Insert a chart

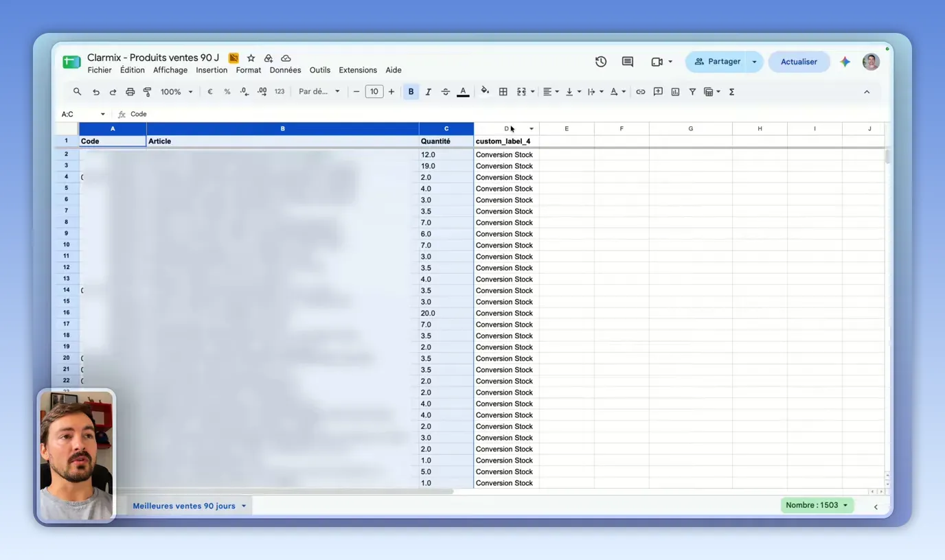[x=675, y=92]
